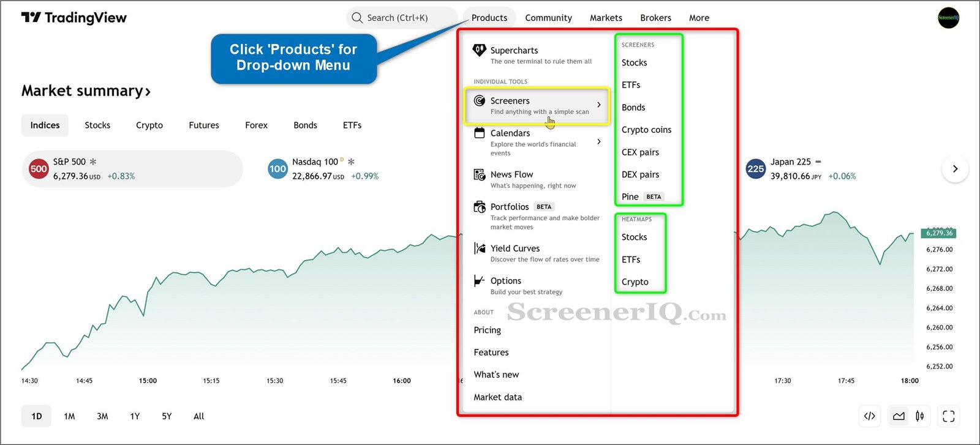
Task: Select the S&P 500 index card
Action: 132,169
